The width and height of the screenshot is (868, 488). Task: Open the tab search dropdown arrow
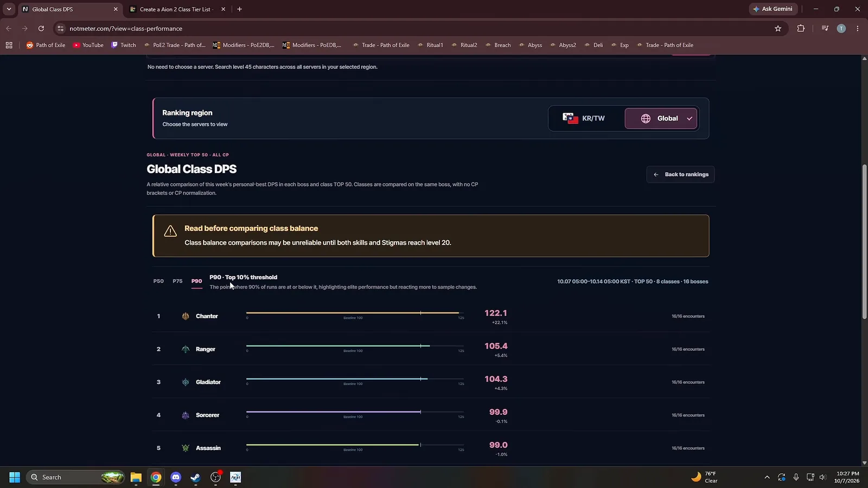click(9, 9)
